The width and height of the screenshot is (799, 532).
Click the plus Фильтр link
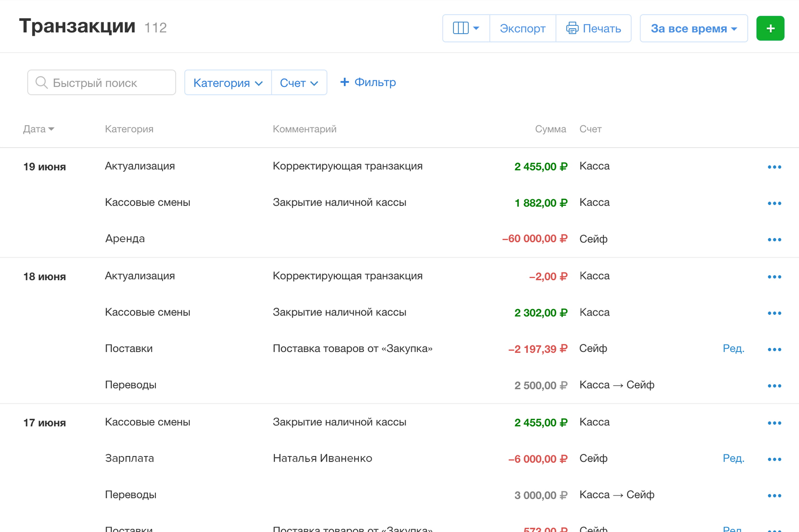(x=368, y=82)
